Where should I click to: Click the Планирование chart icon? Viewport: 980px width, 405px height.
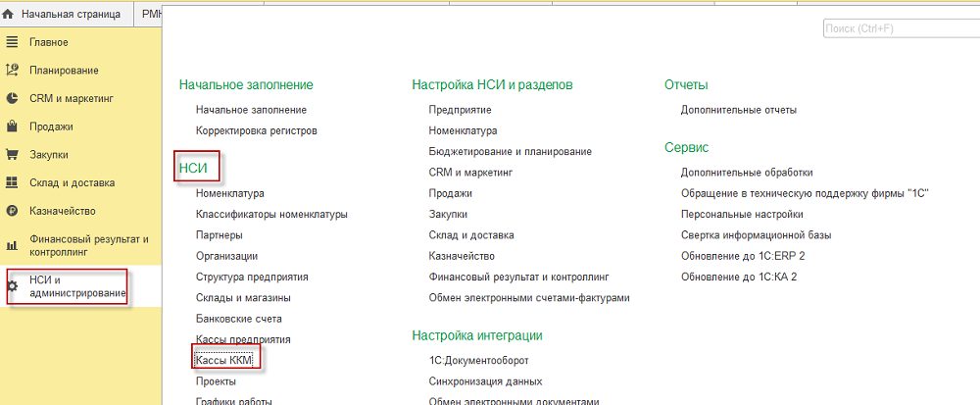(11, 70)
